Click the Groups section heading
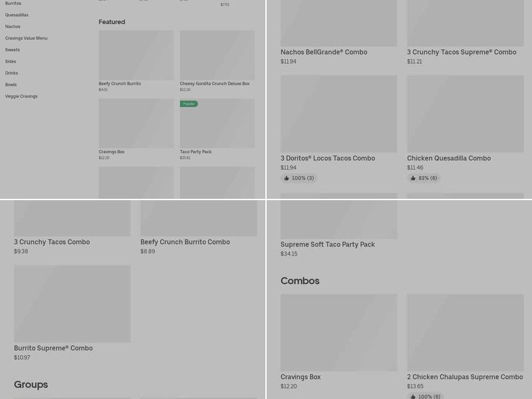The height and width of the screenshot is (399, 532). (31, 384)
